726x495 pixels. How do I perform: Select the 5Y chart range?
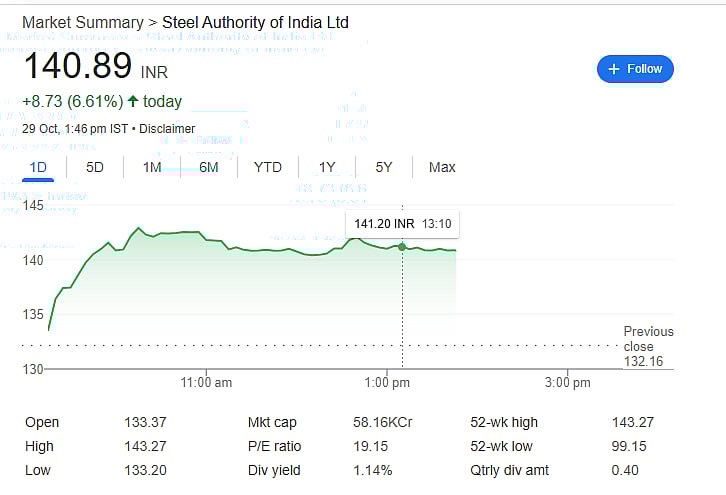384,167
